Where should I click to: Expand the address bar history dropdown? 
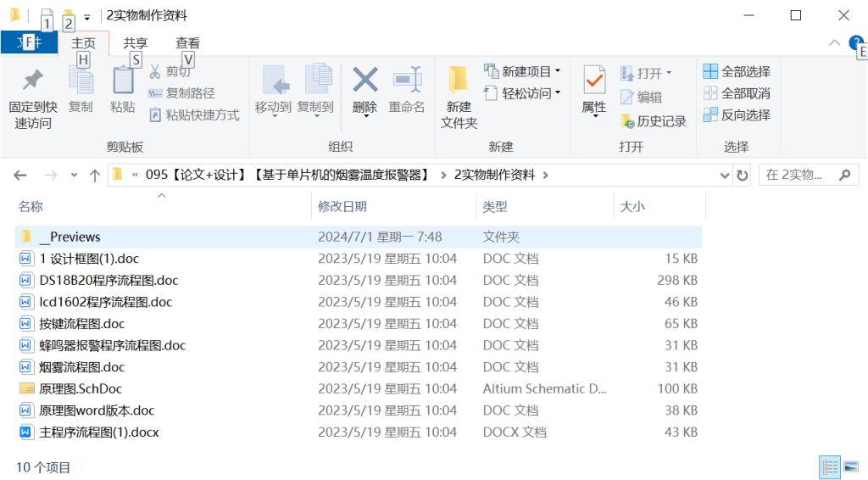coord(724,176)
